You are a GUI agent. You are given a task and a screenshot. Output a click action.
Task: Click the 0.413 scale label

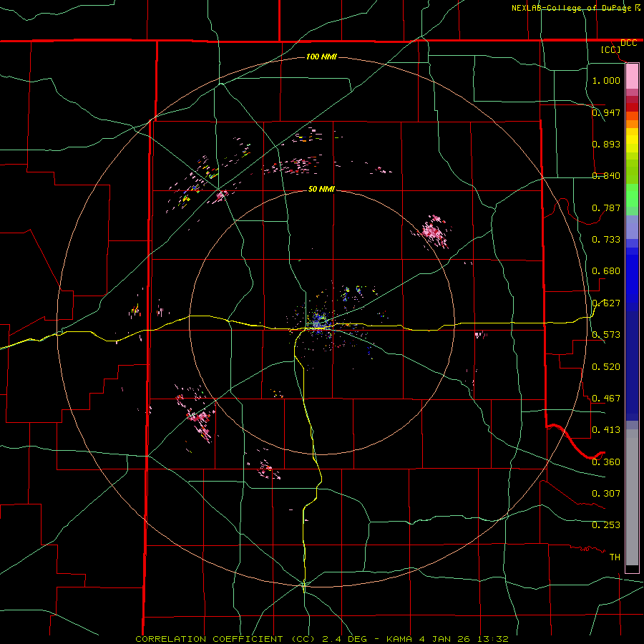tap(606, 430)
